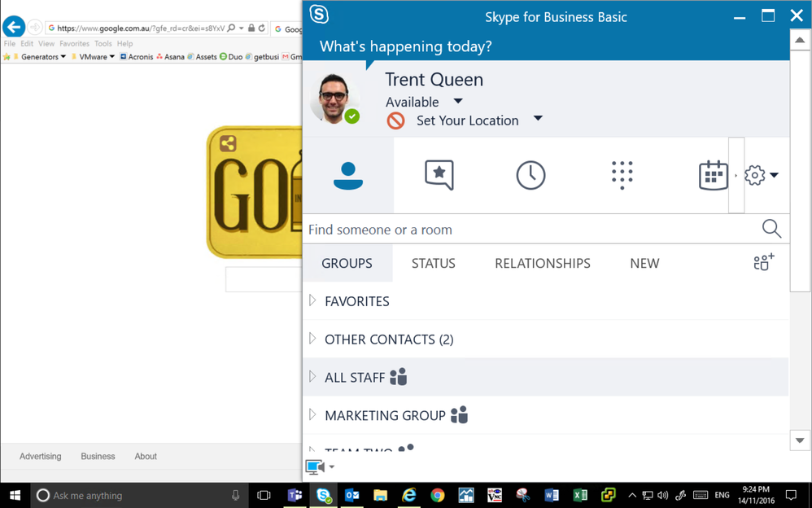Image resolution: width=812 pixels, height=508 pixels.
Task: Click the volume speaker tray icon
Action: pos(662,495)
